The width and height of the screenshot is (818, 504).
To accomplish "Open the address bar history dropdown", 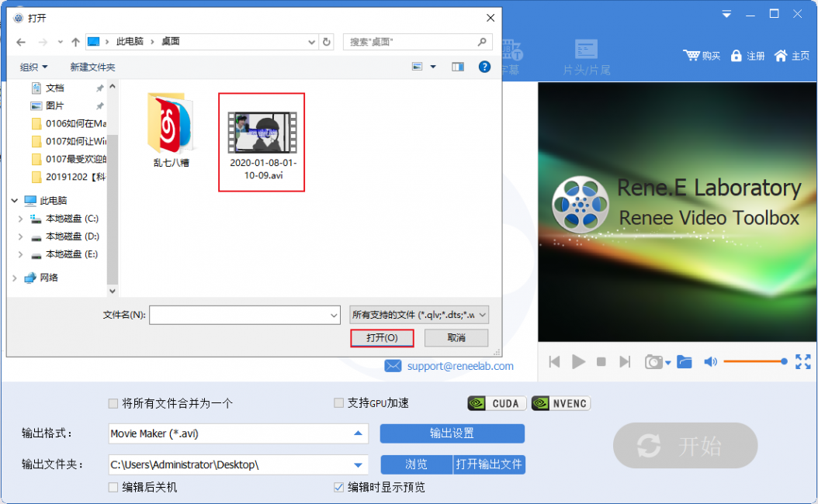I will click(x=311, y=42).
